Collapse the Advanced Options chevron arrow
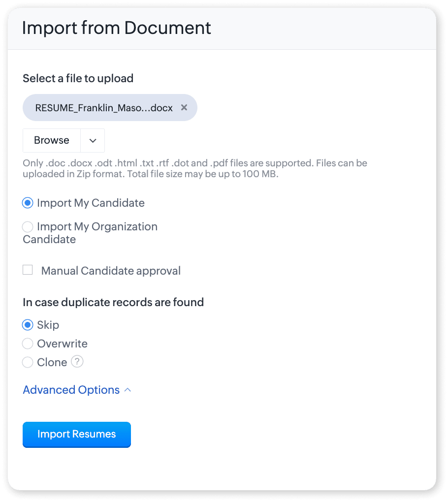448x502 pixels. (x=128, y=390)
